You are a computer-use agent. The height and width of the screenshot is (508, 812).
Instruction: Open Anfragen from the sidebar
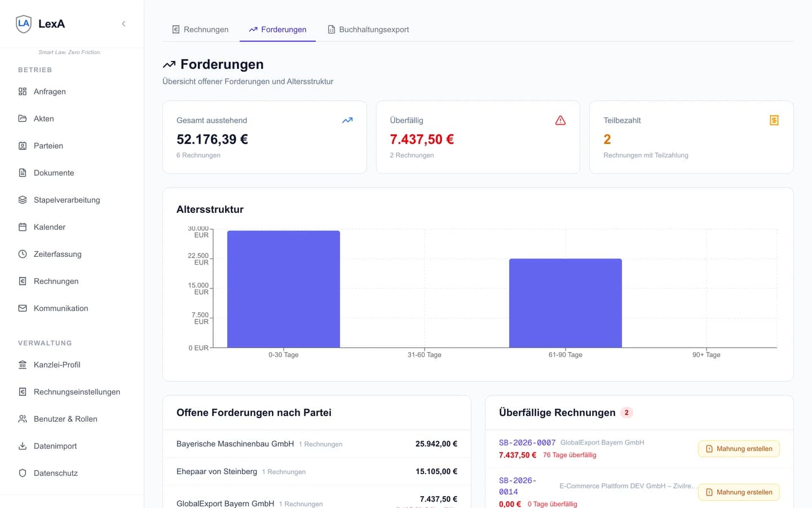[50, 91]
